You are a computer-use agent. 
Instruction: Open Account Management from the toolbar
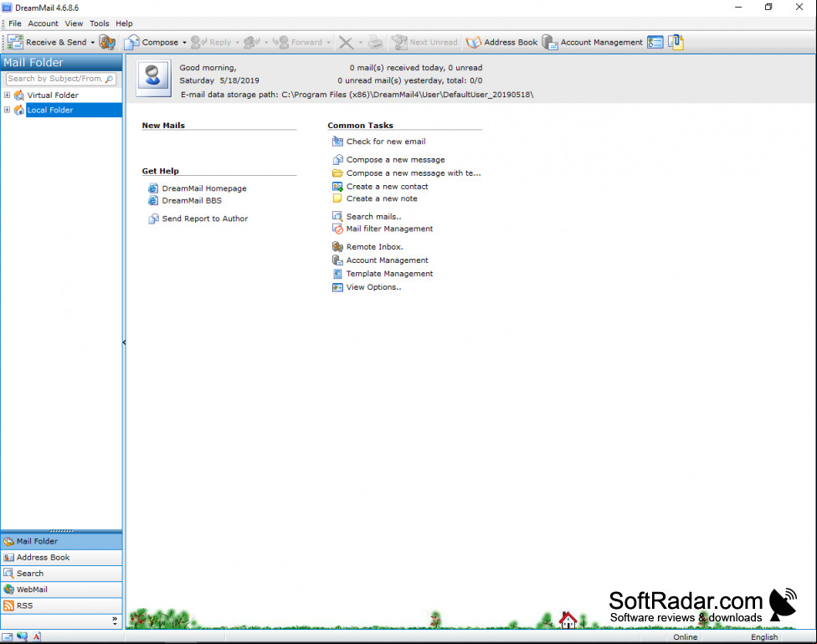pos(593,42)
